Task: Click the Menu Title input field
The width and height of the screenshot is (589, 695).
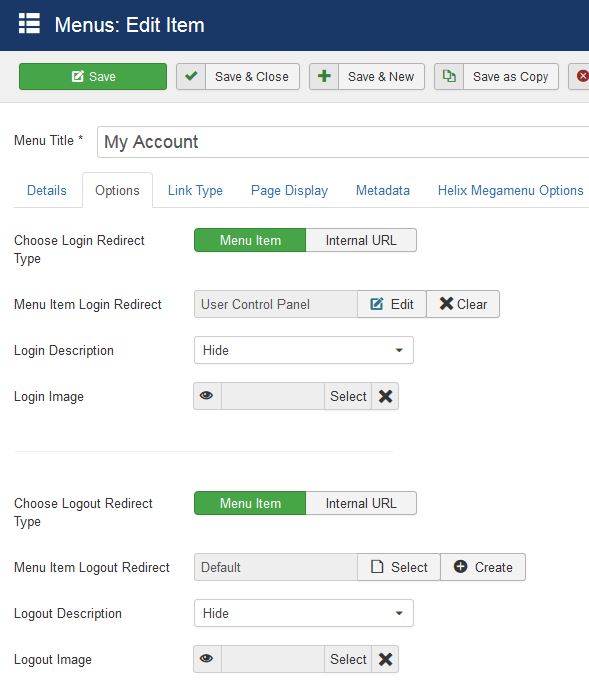Action: click(343, 142)
